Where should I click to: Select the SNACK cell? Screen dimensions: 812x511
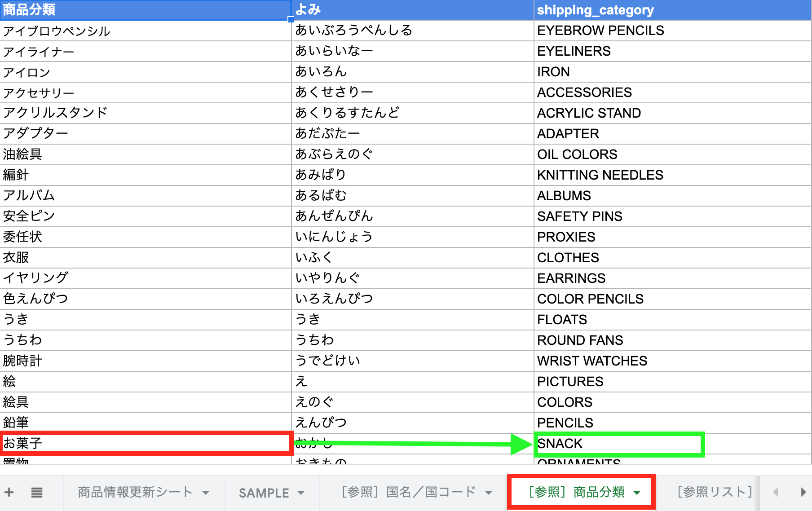pos(618,444)
